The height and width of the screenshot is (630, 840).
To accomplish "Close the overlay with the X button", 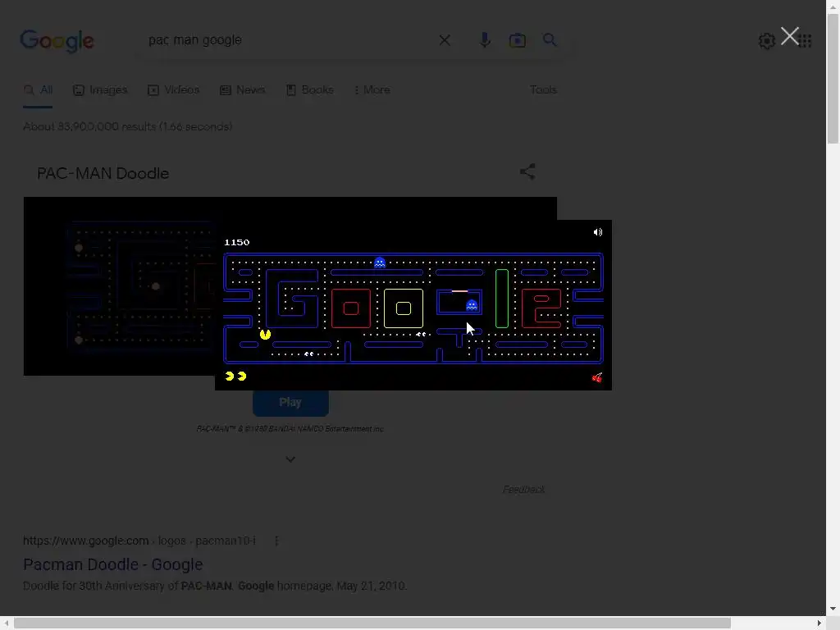I will coord(790,36).
